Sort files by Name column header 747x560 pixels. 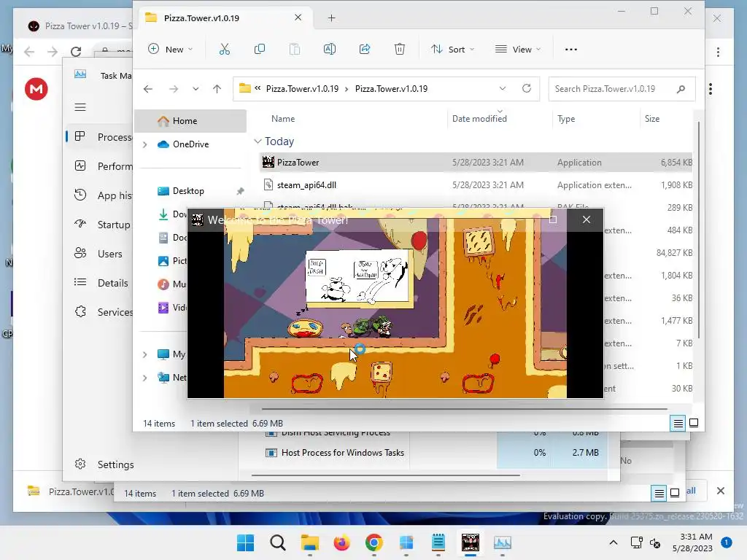coord(283,119)
